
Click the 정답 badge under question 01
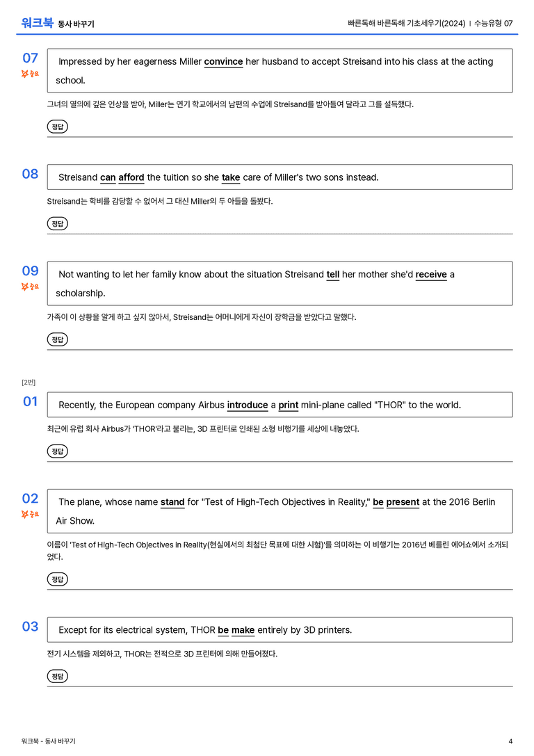click(57, 451)
